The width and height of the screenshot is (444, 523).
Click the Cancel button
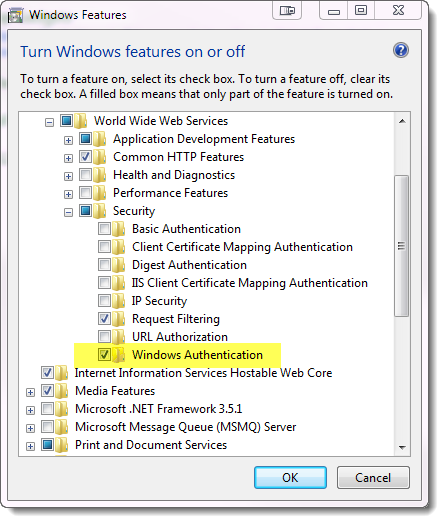click(x=373, y=478)
